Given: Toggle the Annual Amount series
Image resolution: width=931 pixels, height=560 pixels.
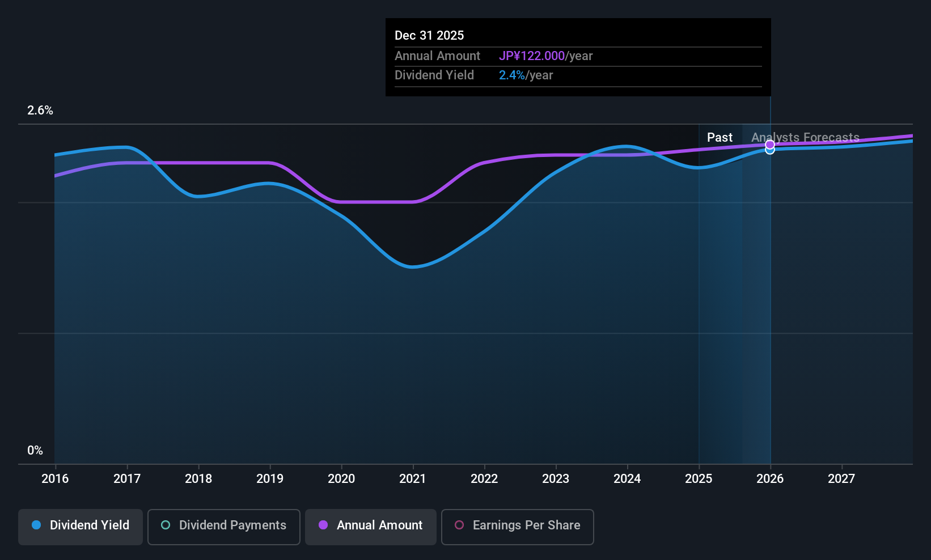Looking at the screenshot, I should point(371,527).
